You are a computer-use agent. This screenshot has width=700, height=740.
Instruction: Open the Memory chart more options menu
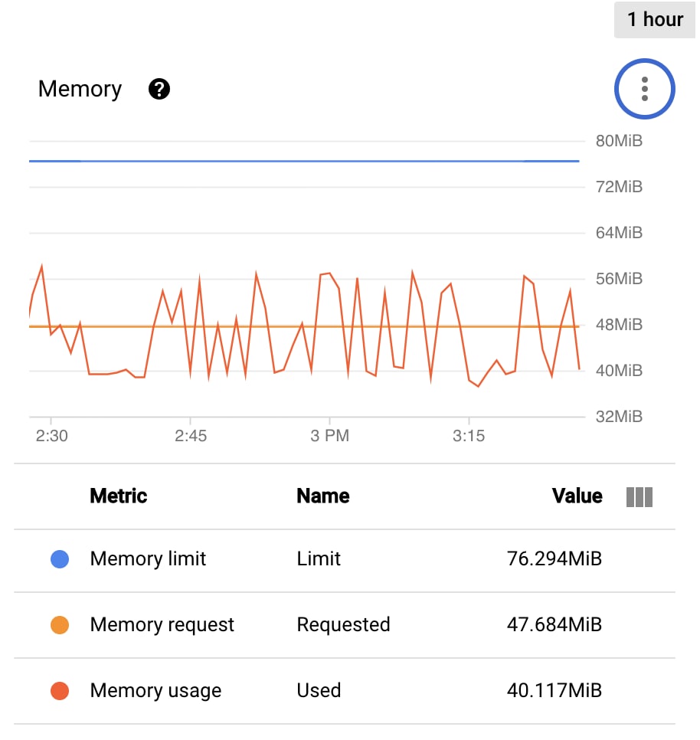click(644, 89)
